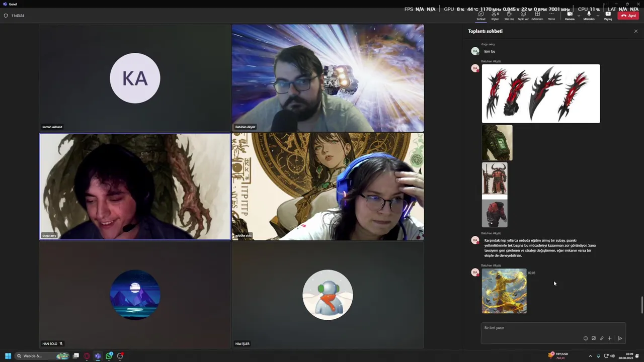Switch to Microsoft Teams taskbar icon
Image resolution: width=644 pixels, height=362 pixels.
(98, 356)
